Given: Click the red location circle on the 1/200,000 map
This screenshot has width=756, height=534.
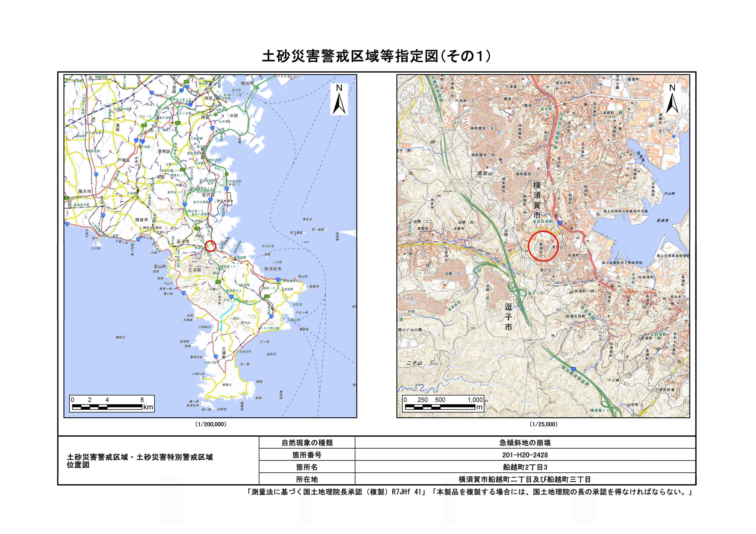Looking at the screenshot, I should pos(210,246).
